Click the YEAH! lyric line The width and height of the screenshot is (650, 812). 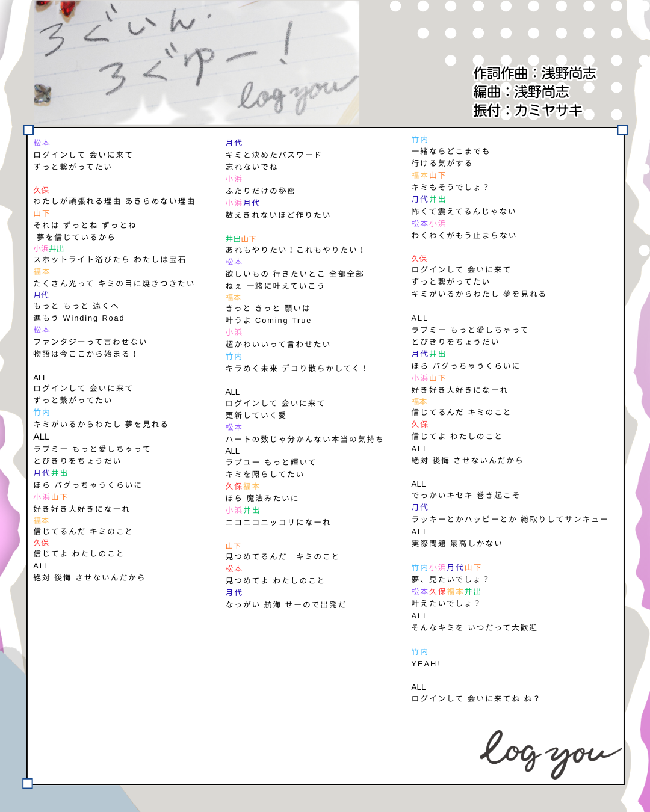(x=426, y=664)
